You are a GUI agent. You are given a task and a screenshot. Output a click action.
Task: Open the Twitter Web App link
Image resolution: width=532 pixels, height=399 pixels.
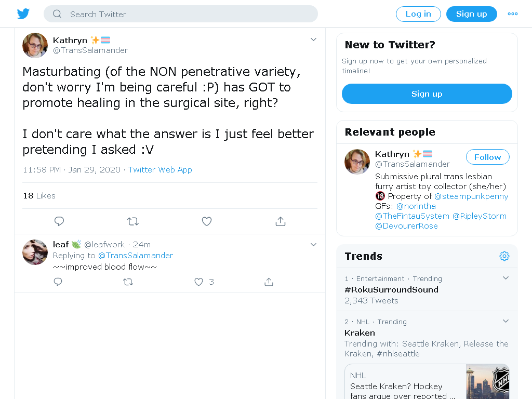pos(160,170)
